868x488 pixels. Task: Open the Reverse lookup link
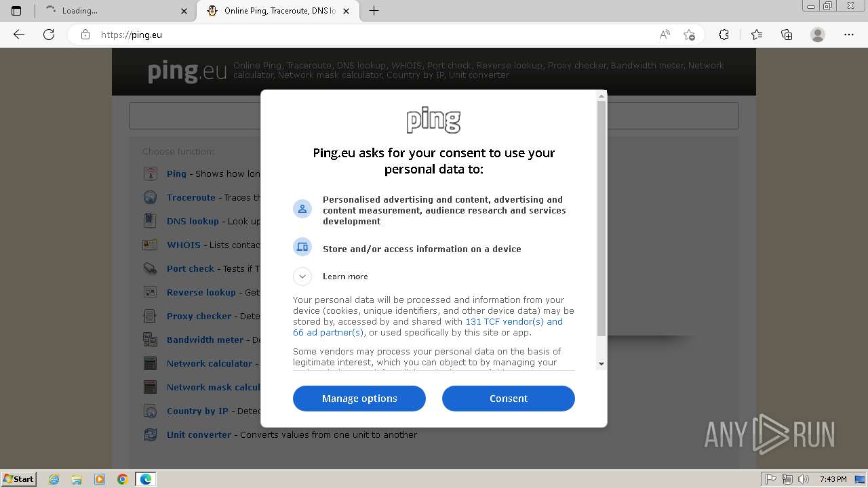click(201, 292)
